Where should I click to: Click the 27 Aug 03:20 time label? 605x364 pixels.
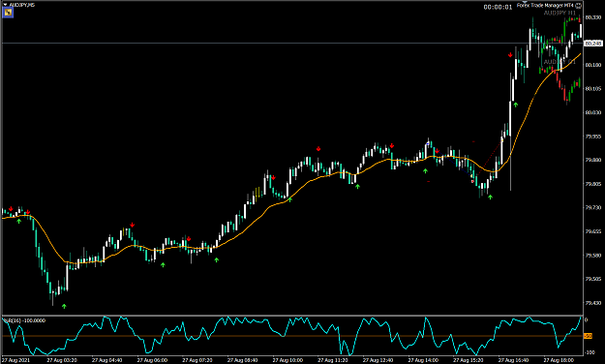click(62, 360)
